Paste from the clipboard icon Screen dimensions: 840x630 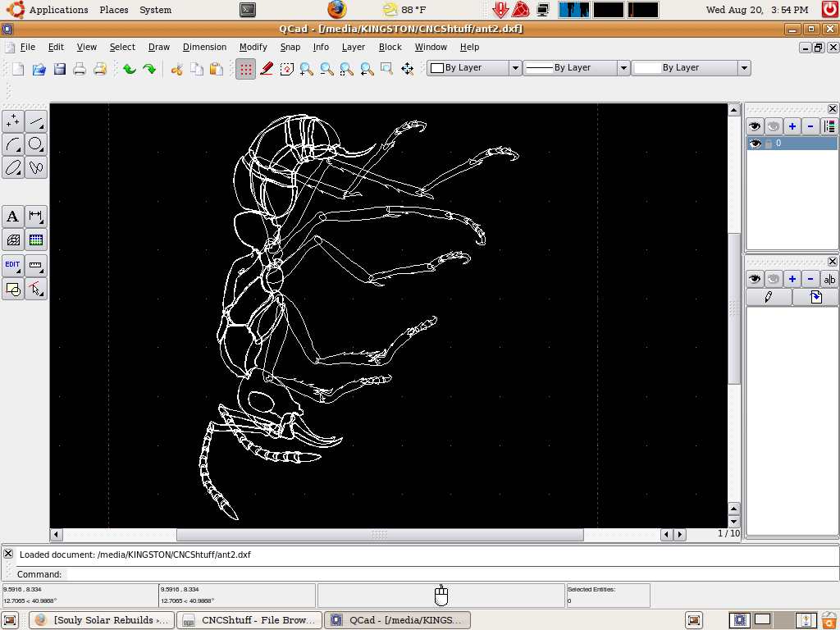tap(217, 69)
